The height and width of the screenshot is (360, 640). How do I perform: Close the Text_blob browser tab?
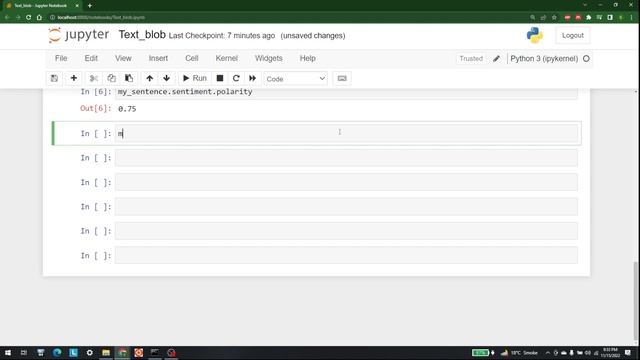[x=77, y=6]
